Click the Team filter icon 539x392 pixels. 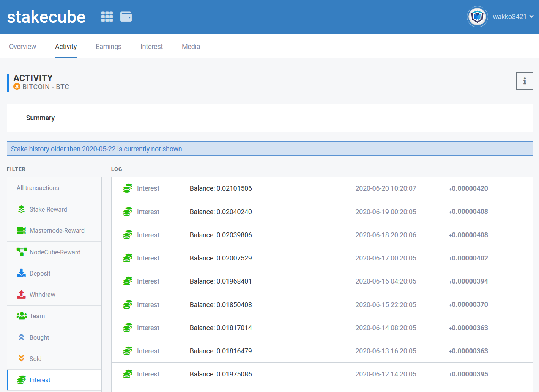pyautogui.click(x=22, y=316)
